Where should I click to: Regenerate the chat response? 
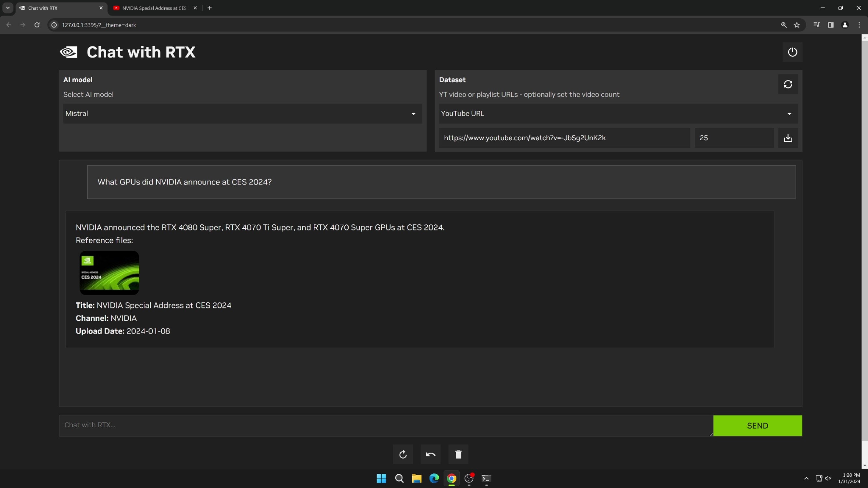point(403,454)
